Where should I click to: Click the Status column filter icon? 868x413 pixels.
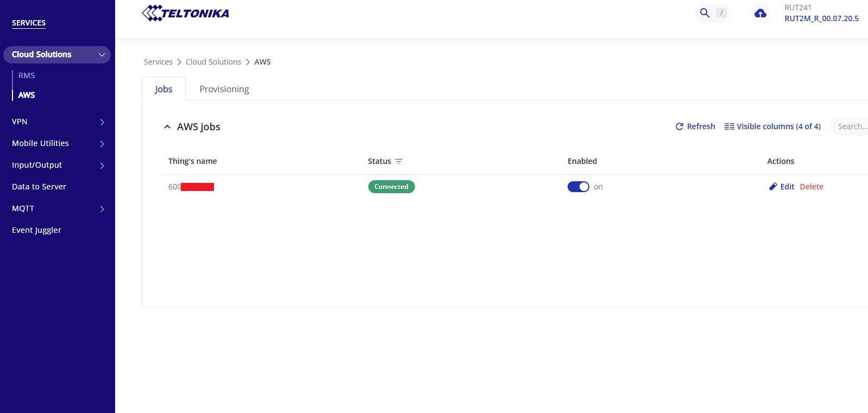tap(399, 162)
